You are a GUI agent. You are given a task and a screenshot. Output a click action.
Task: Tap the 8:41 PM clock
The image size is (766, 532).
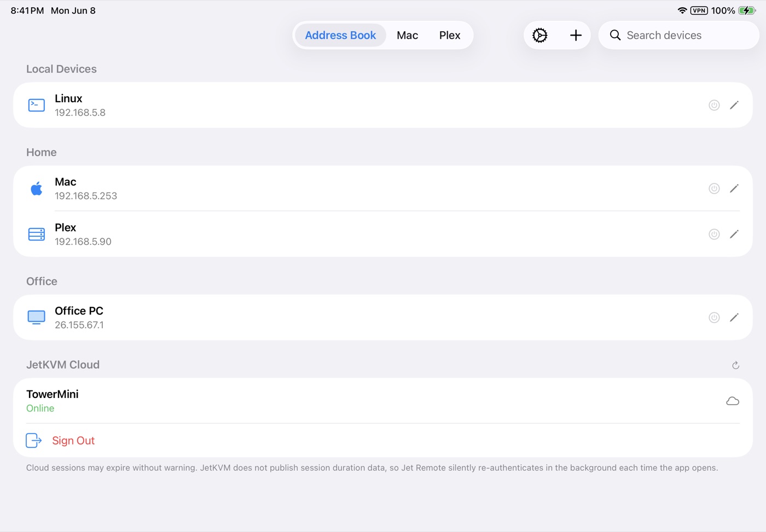pos(27,10)
